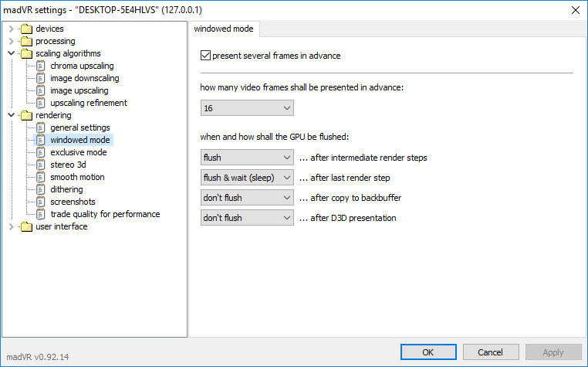588x367 pixels.
Task: Click the scaling algorithms folder icon
Action: click(x=27, y=54)
